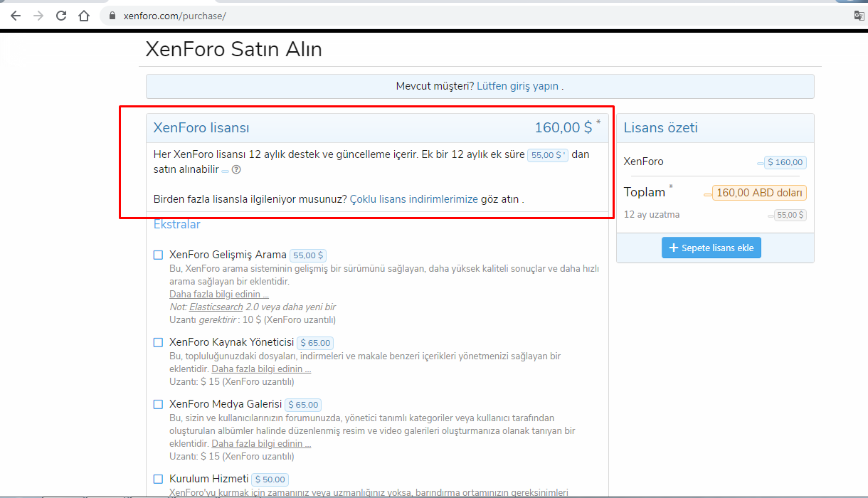868x498 pixels.
Task: Click 'Daha fazla bilgi edinin' under Medya Galerisi
Action: (x=261, y=443)
